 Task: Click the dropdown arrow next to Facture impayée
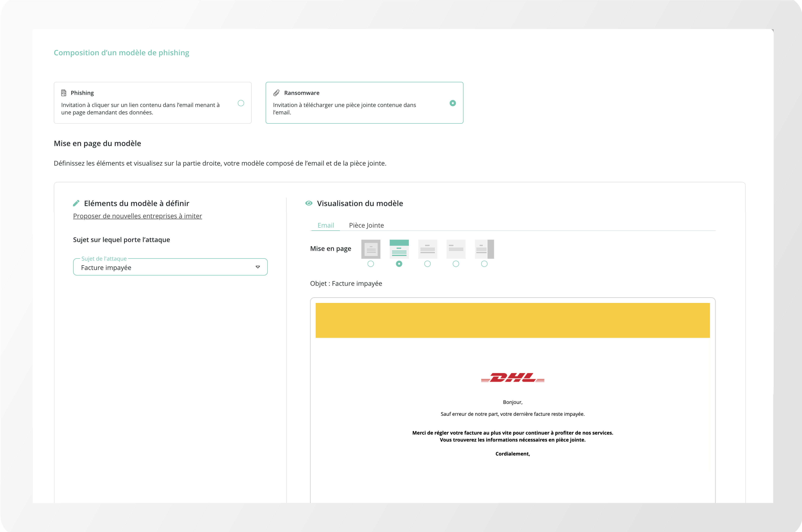[258, 267]
